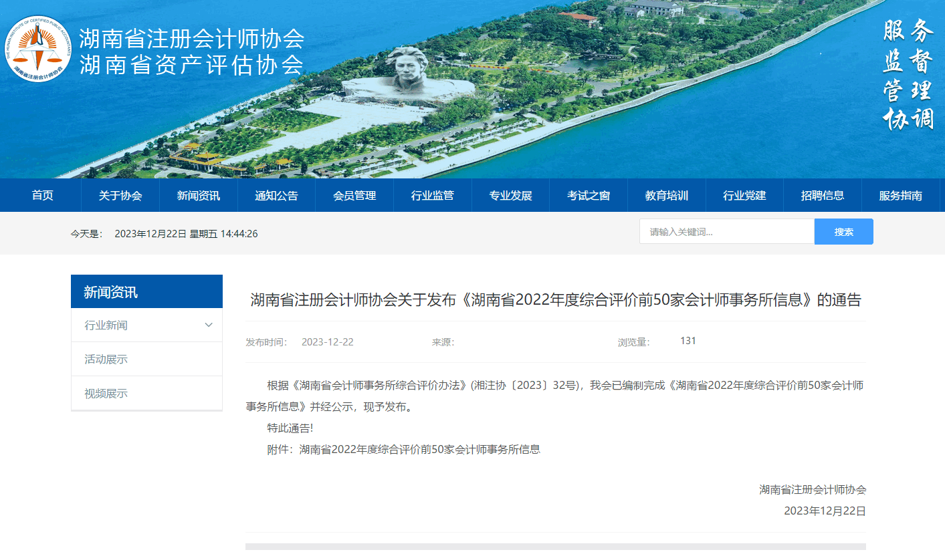Select the 考试之窗 navigation item
Viewport: 945px width, 560px height.
coord(588,195)
